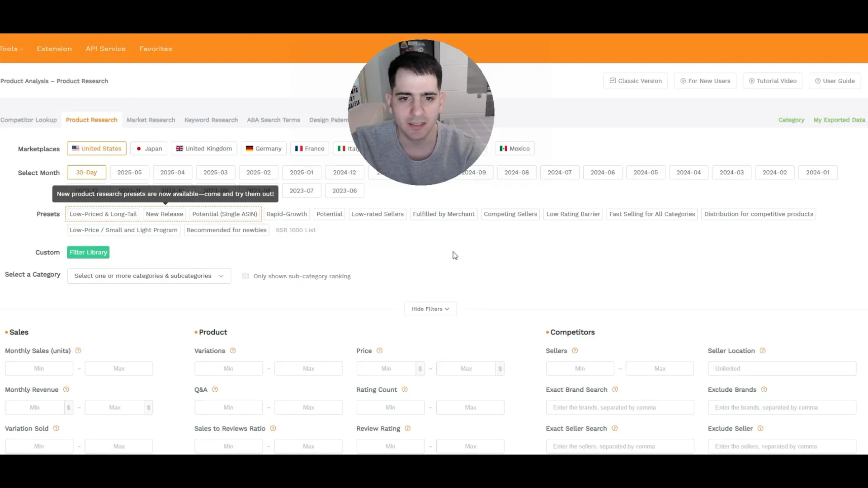Open the Tutorial Video

pyautogui.click(x=772, y=81)
